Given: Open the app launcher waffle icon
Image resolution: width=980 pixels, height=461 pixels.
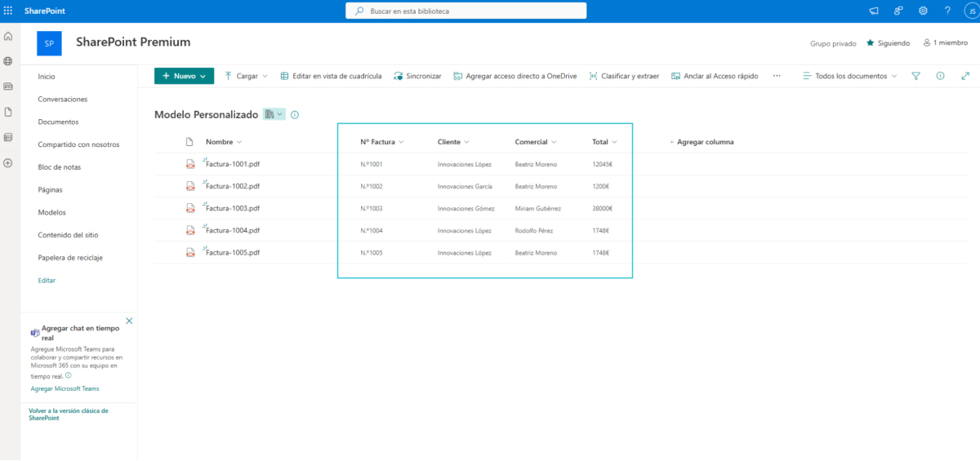Looking at the screenshot, I should pos(8,11).
